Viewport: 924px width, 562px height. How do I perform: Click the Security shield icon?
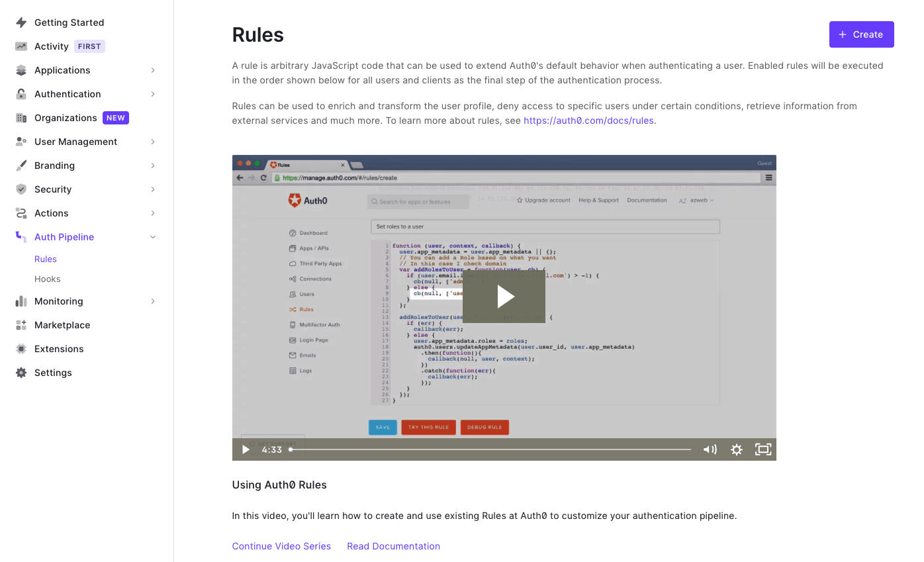(x=21, y=189)
